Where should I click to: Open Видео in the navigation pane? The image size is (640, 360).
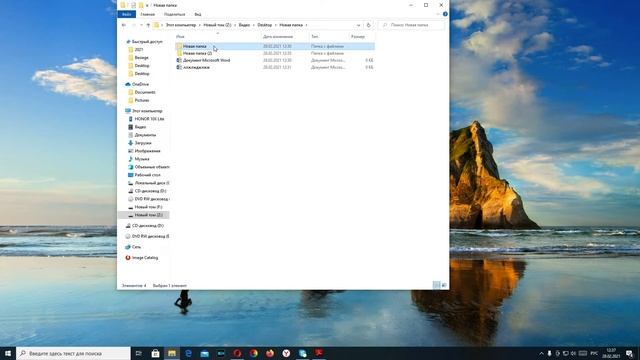click(x=140, y=127)
